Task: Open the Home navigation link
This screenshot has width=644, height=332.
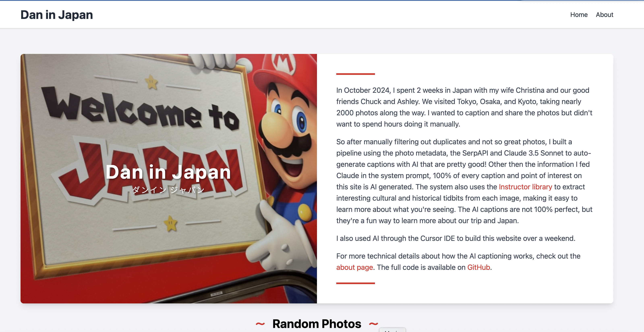Action: click(579, 15)
